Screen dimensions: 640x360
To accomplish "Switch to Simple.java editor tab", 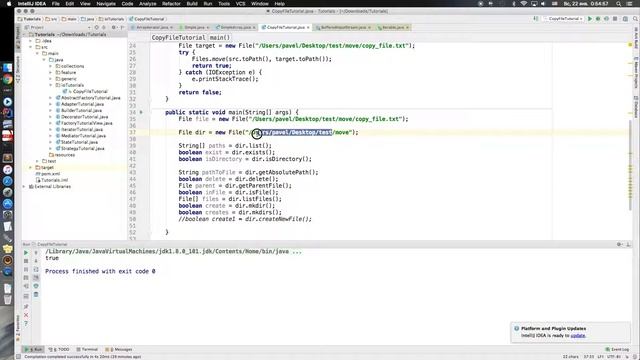I will pos(194,27).
